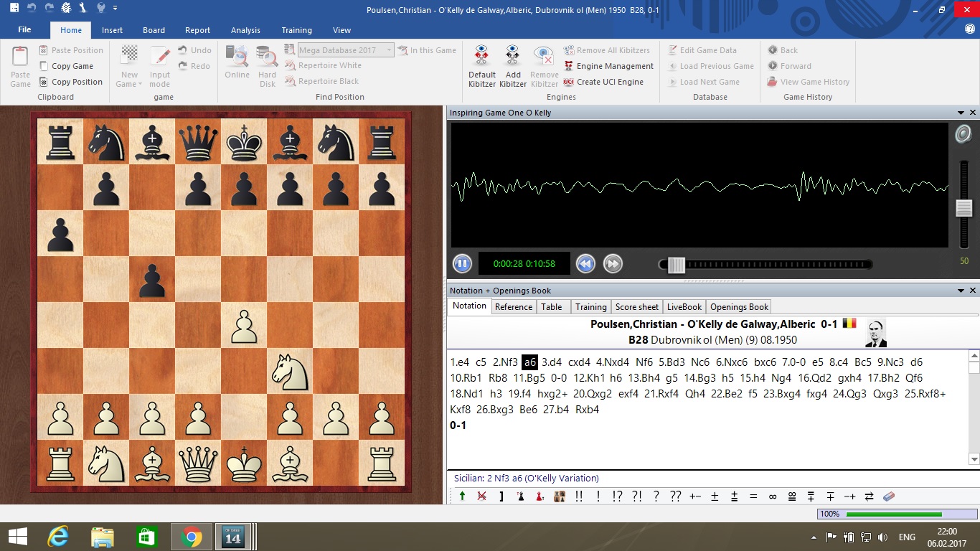
Task: Expand the Mega Database 2017 dropdown
Action: (x=390, y=50)
